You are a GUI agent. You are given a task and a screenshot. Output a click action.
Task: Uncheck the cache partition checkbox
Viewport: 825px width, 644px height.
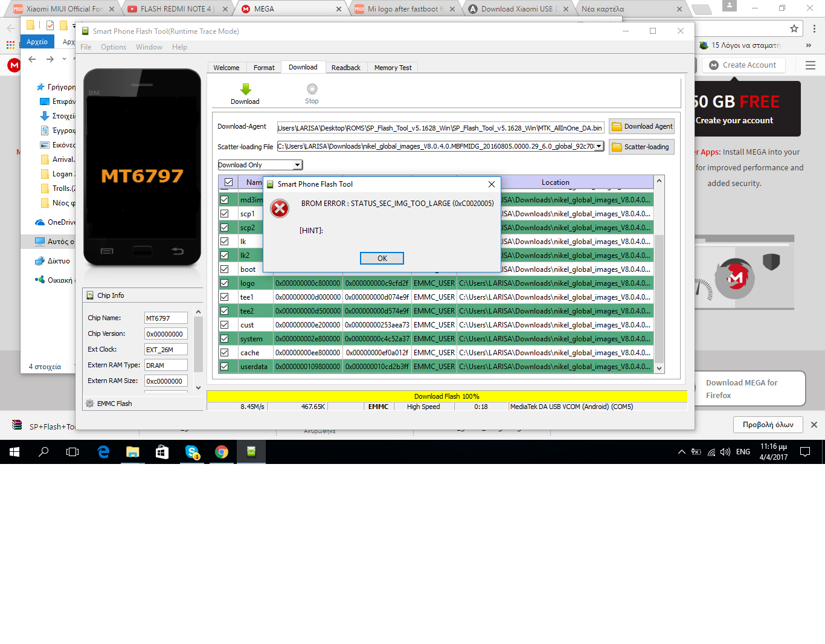[224, 353]
